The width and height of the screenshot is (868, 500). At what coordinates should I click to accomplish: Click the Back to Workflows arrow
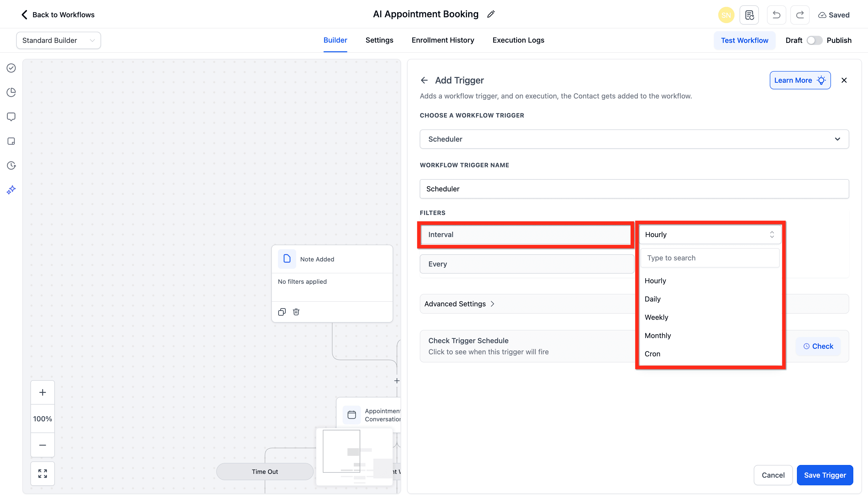click(24, 15)
